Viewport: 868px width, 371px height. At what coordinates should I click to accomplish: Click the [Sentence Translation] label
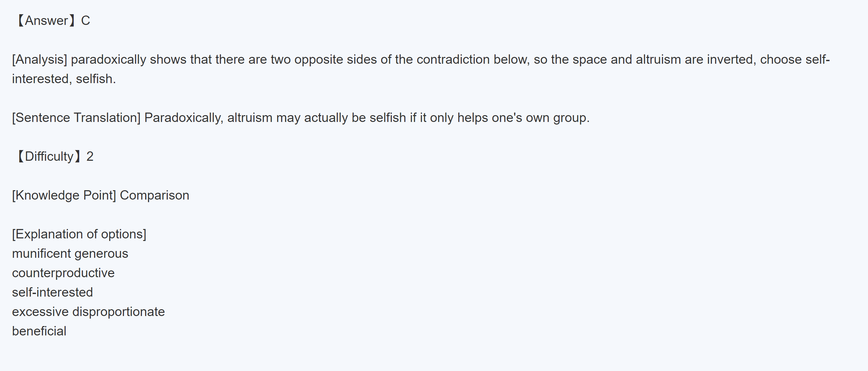tap(76, 118)
